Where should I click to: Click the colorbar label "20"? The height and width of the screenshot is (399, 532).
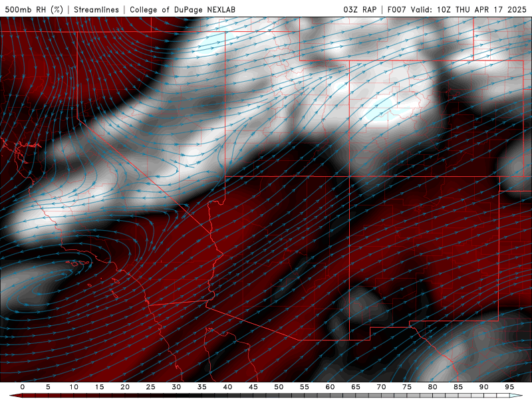pyautogui.click(x=125, y=387)
